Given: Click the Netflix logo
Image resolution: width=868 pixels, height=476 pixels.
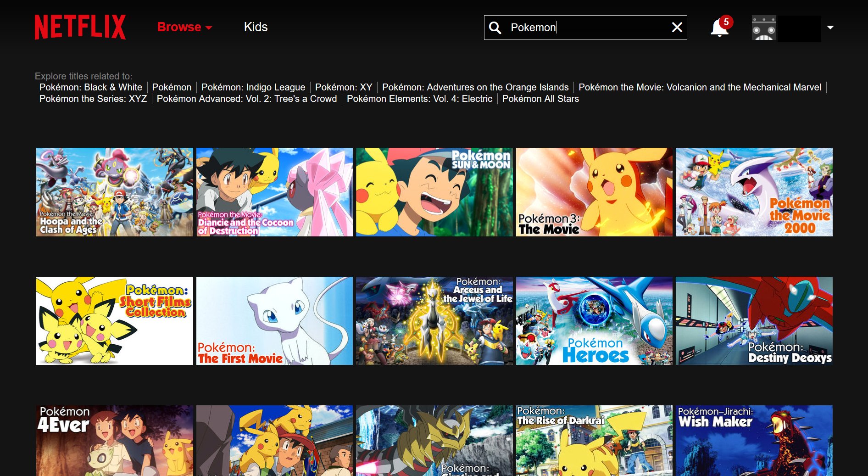Looking at the screenshot, I should [x=80, y=27].
